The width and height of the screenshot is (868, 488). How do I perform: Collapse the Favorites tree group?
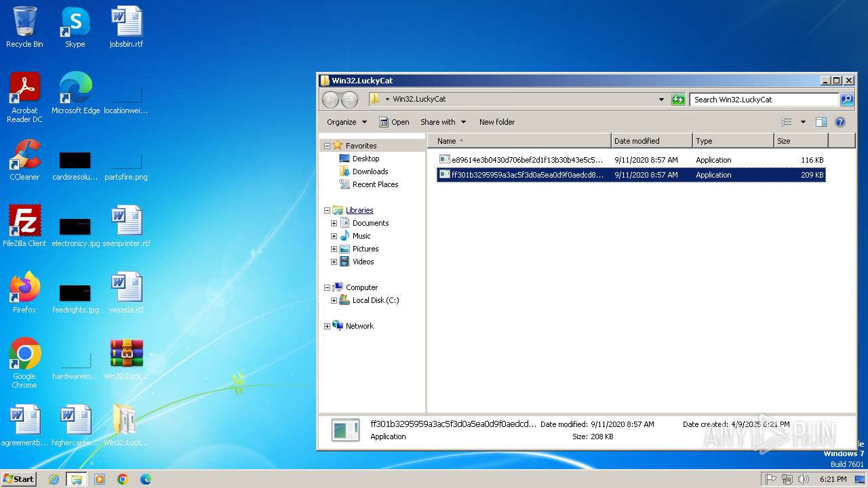pos(327,146)
